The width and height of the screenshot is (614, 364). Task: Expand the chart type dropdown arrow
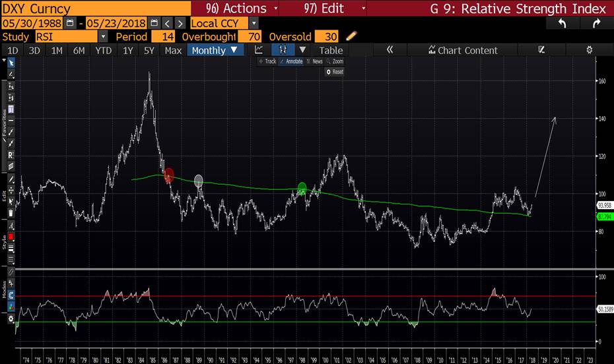point(302,49)
